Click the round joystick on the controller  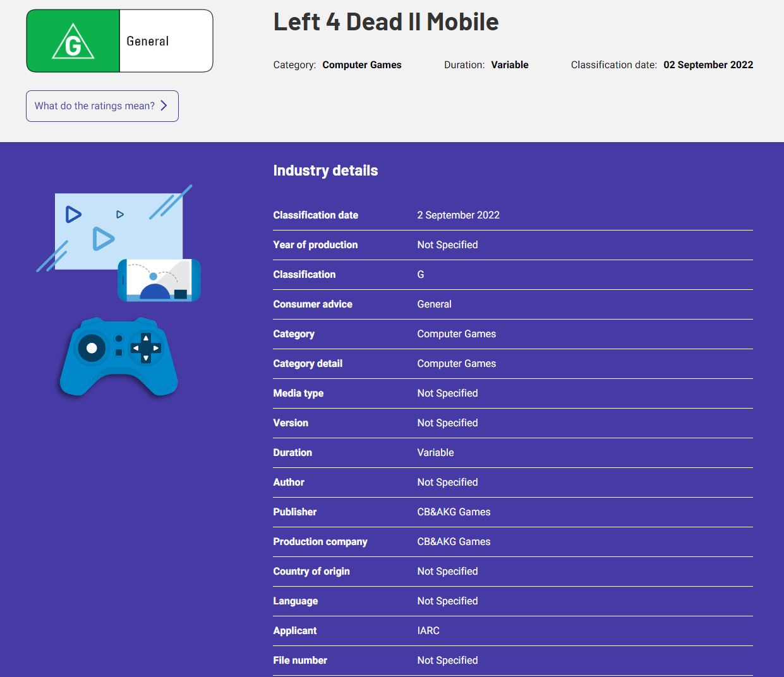92,348
